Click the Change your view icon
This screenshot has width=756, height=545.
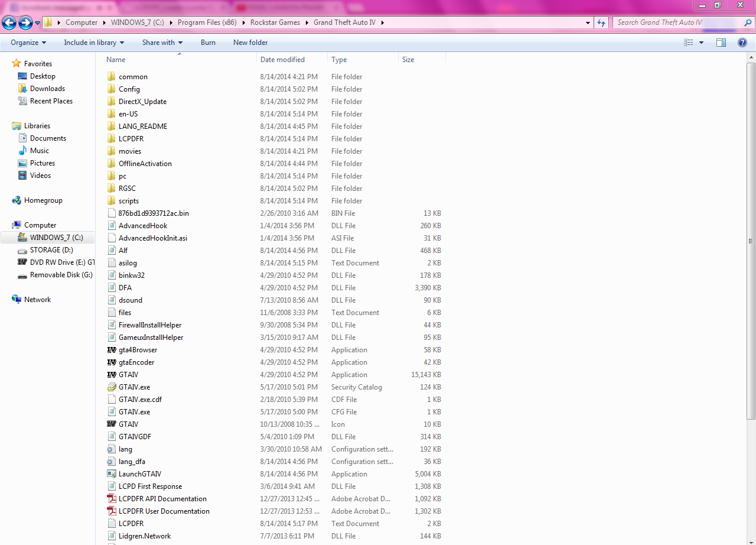click(688, 43)
